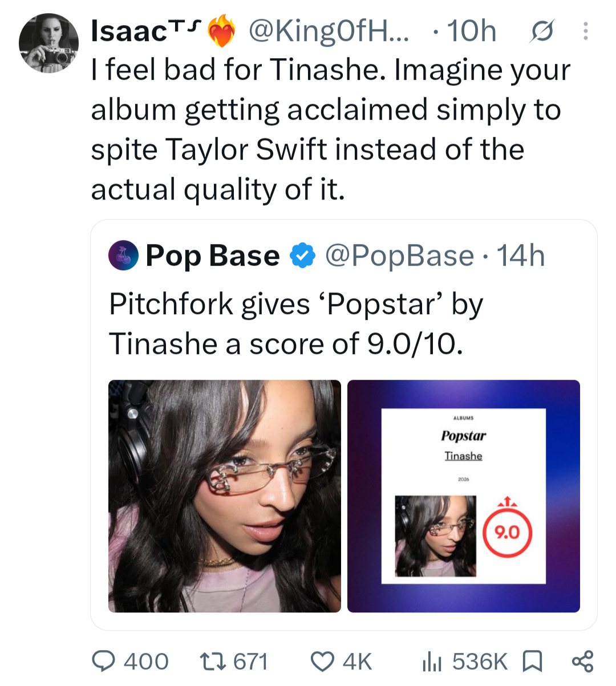Like the tweet with heart icon
Image resolution: width=616 pixels, height=686 pixels.
[322, 661]
